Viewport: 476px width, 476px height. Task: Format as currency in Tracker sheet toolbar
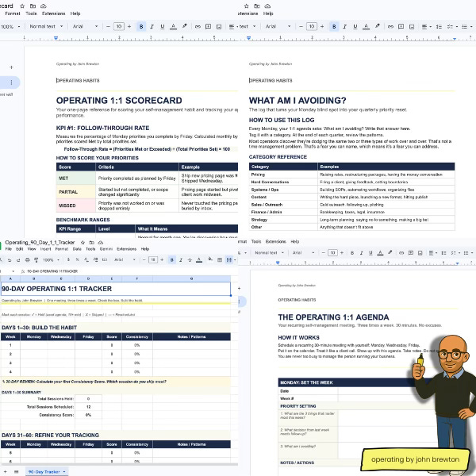pyautogui.click(x=68, y=260)
